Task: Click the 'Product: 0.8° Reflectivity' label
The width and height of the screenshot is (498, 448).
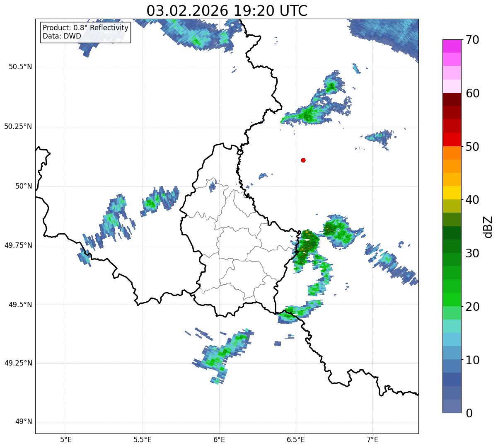Action: pyautogui.click(x=86, y=28)
